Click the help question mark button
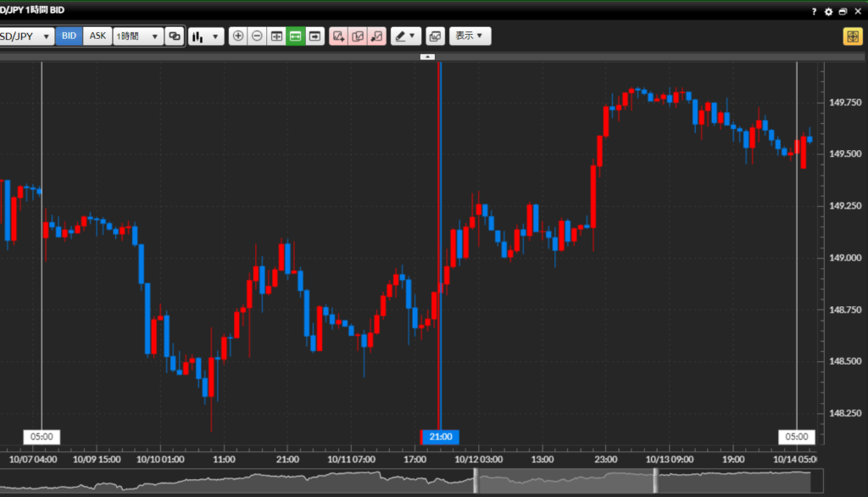Image resolution: width=868 pixels, height=497 pixels. pyautogui.click(x=814, y=12)
